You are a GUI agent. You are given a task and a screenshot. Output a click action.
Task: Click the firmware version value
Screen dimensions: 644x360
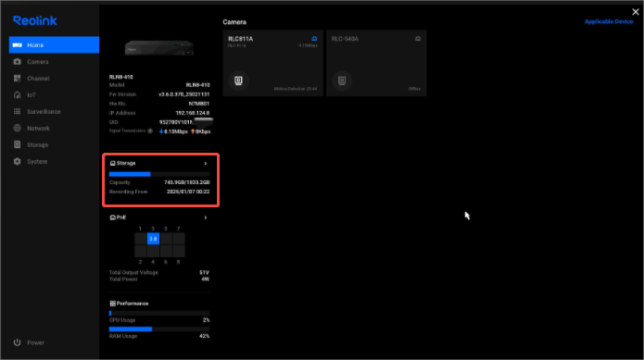point(184,94)
